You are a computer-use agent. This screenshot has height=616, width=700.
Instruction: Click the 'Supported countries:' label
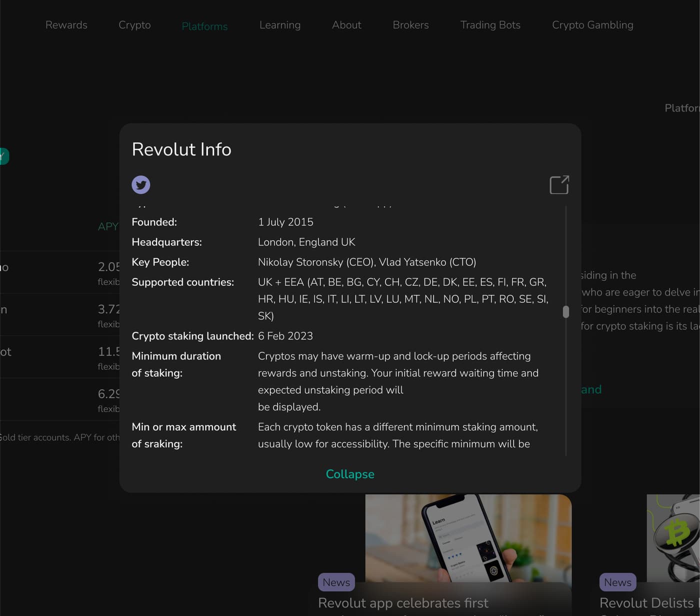pyautogui.click(x=183, y=282)
